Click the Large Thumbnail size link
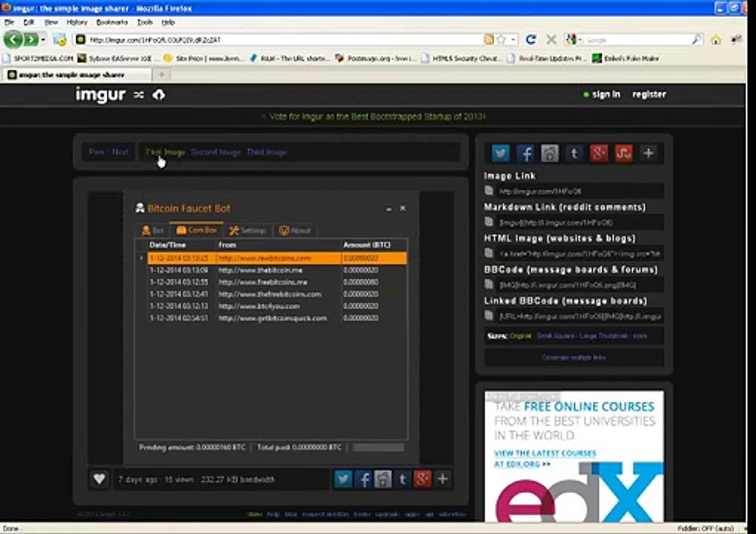This screenshot has height=534, width=756. pyautogui.click(x=603, y=336)
